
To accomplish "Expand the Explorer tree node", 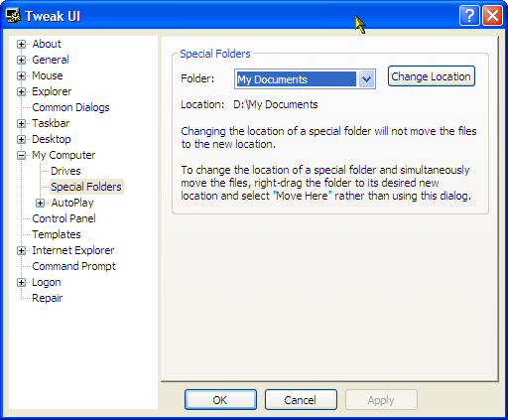I will (21, 91).
